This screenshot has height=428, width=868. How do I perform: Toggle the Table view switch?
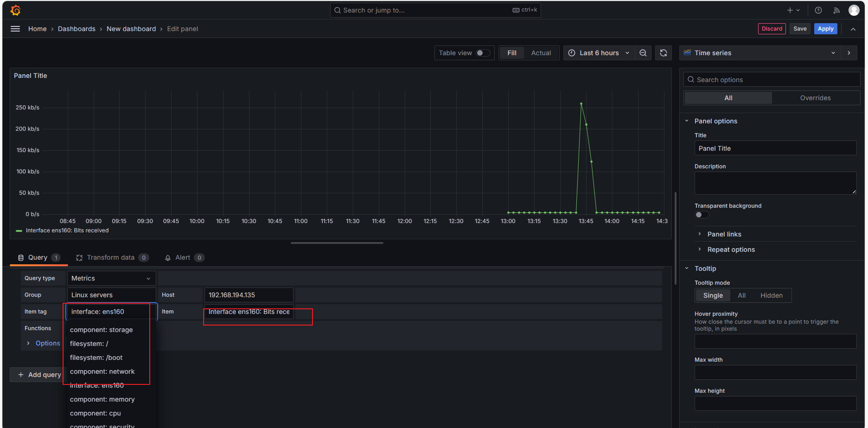(483, 53)
